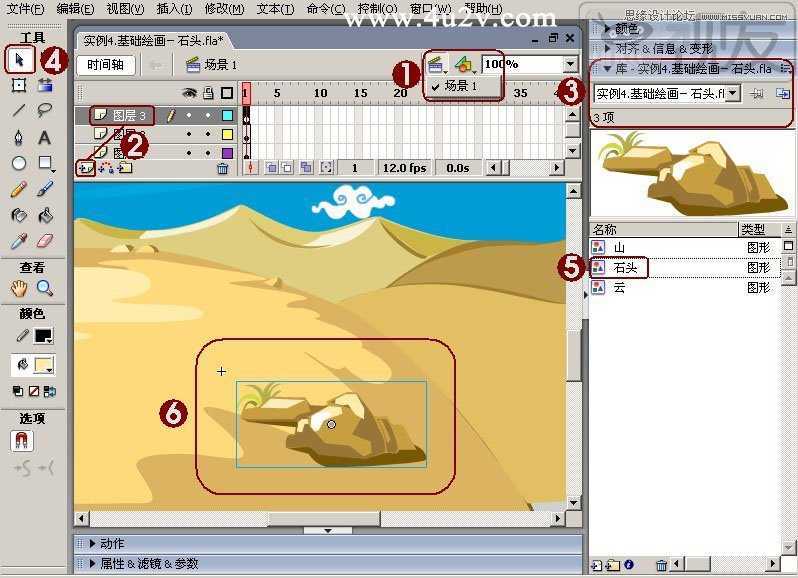Select the mountain symbol in the library
This screenshot has height=578, width=798.
(685, 248)
